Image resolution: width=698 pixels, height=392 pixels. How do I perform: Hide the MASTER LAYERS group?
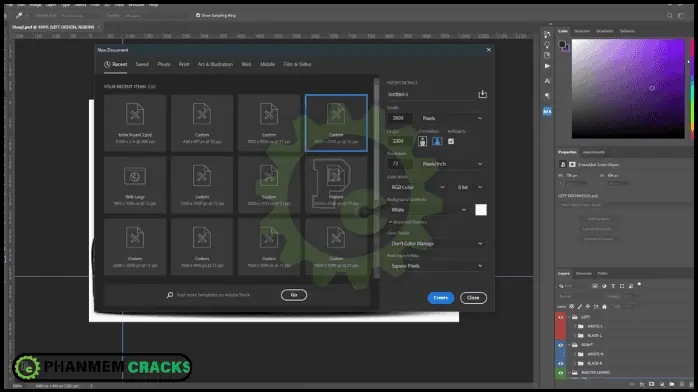pos(560,372)
